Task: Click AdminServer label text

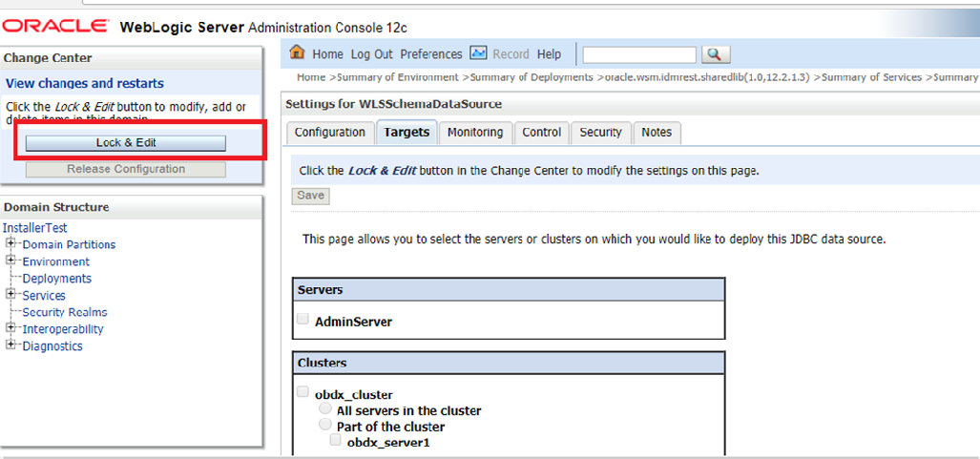Action: pyautogui.click(x=353, y=322)
